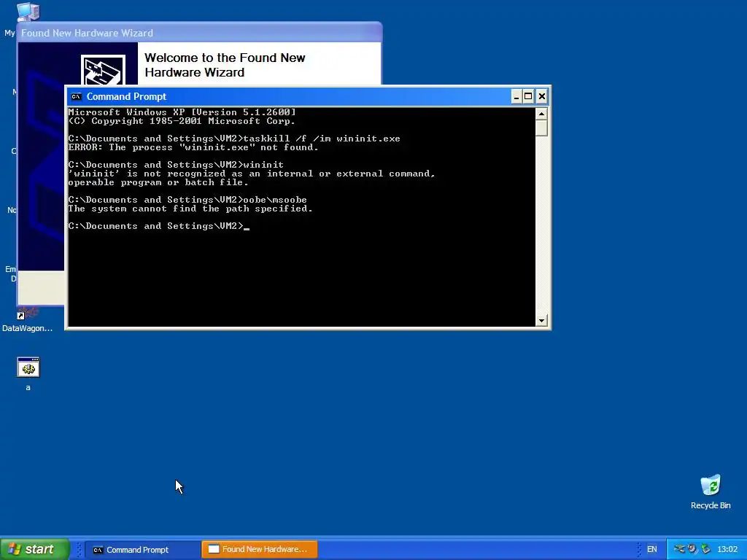
Task: Click the wizard hardware illustration icon
Action: (x=103, y=70)
